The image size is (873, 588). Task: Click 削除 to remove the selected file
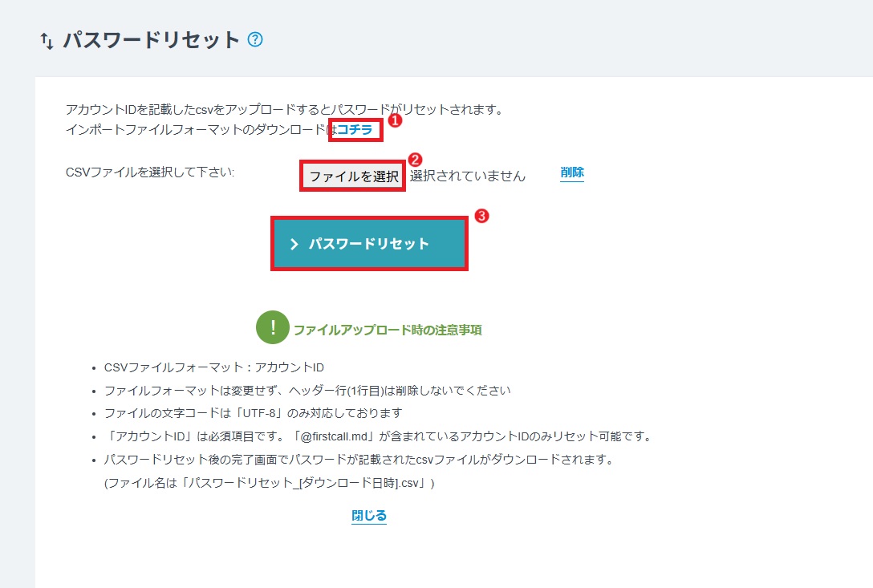click(x=571, y=172)
